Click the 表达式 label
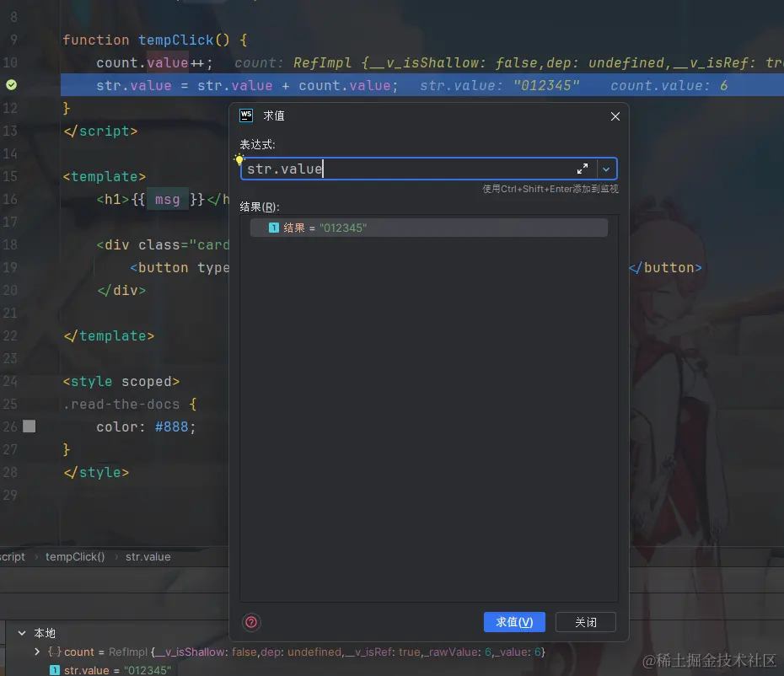784x676 pixels. pyautogui.click(x=257, y=144)
